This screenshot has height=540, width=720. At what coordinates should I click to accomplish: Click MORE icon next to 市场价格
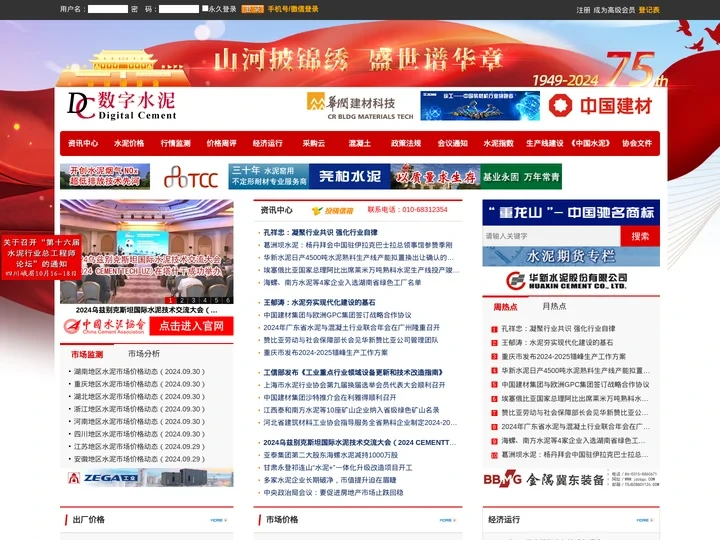(448, 520)
